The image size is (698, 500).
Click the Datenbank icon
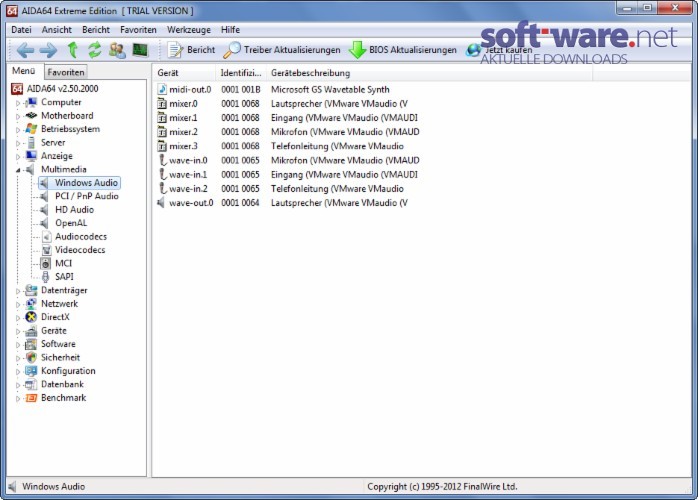tap(31, 384)
